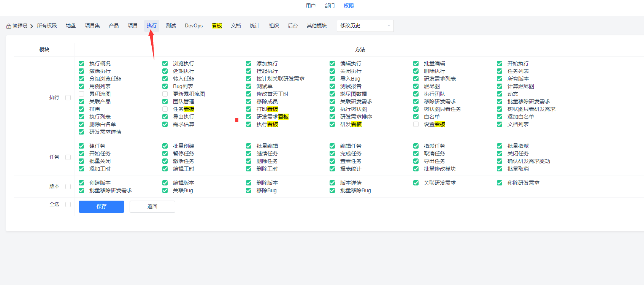Viewport: 644px width, 285px height.
Task: Open the DevOps permissions tab
Action: (194, 26)
